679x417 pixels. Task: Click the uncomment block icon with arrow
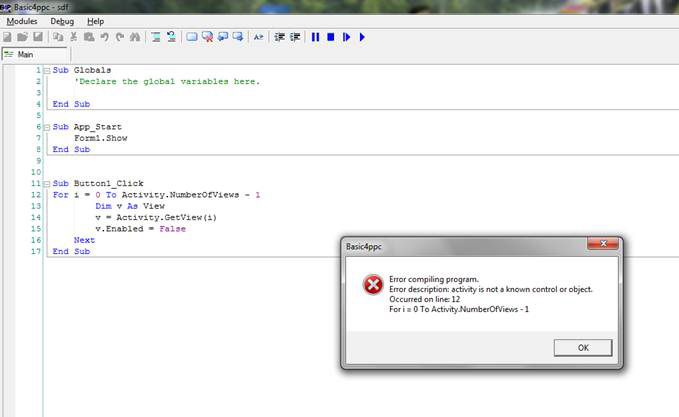coord(171,37)
